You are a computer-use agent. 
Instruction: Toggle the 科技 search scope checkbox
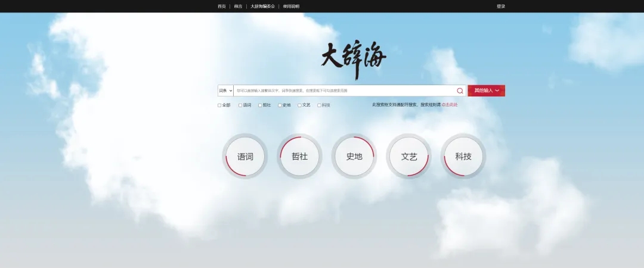point(319,105)
